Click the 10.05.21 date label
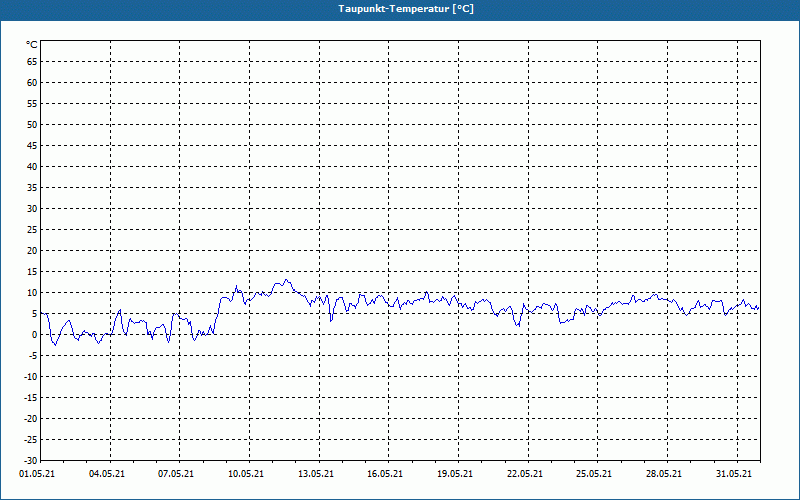Viewport: 800px width, 500px height. 246,474
